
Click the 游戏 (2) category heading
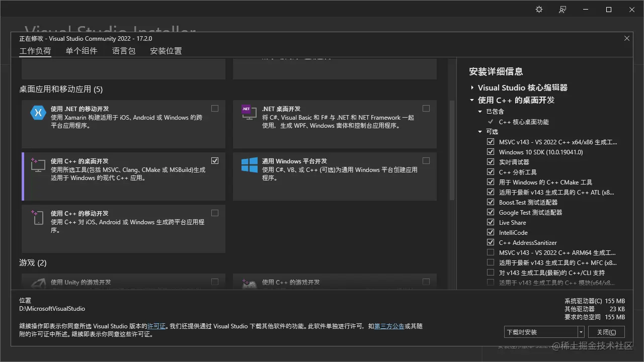click(x=33, y=262)
